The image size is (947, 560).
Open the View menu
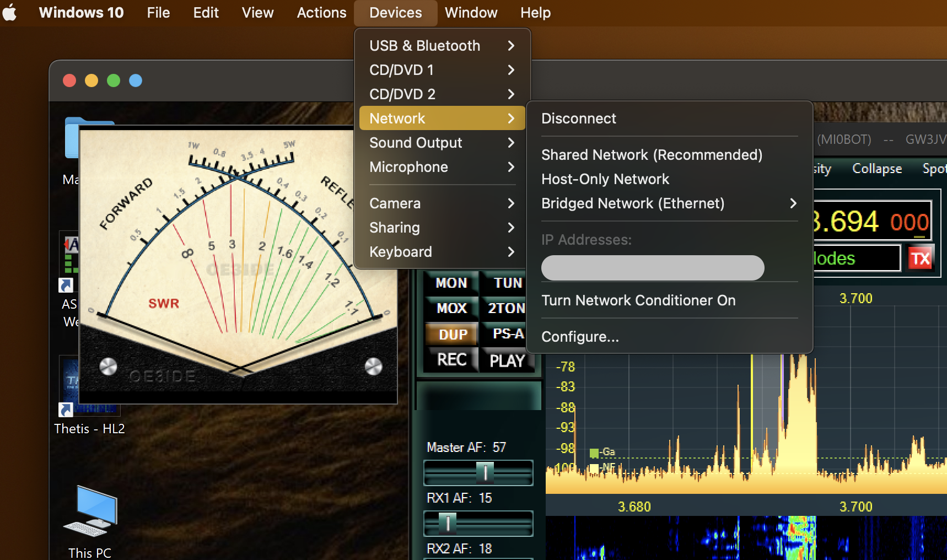[257, 13]
